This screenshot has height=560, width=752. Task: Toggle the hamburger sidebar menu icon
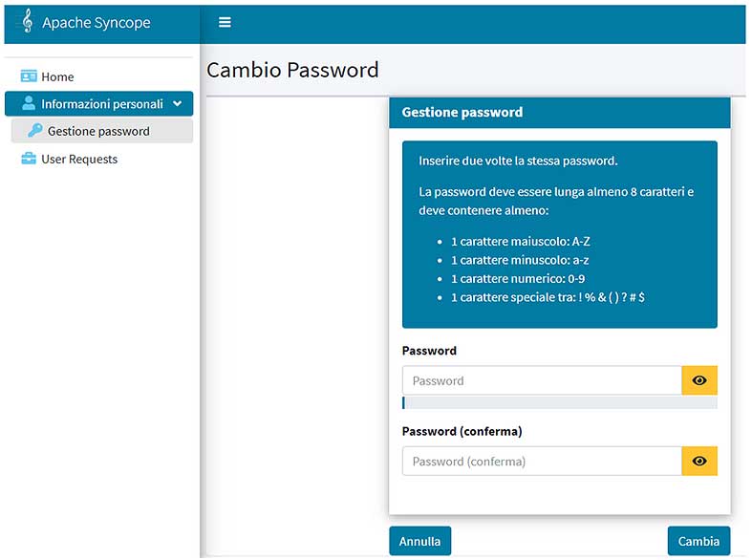(x=225, y=22)
